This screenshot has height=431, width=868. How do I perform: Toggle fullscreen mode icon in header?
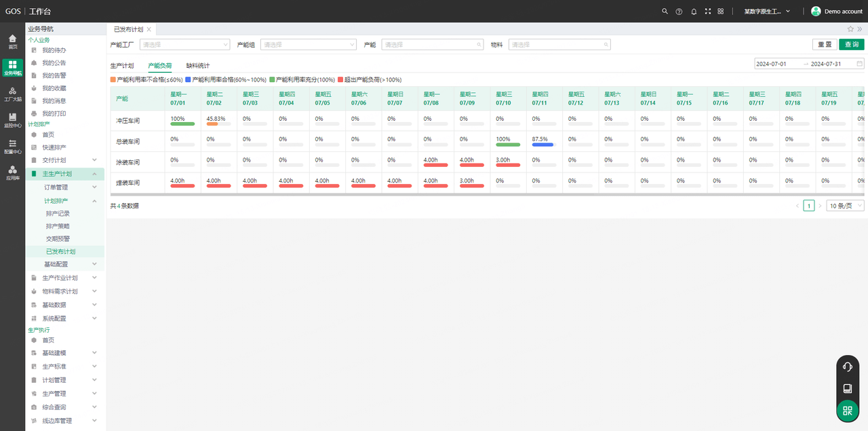coord(708,11)
